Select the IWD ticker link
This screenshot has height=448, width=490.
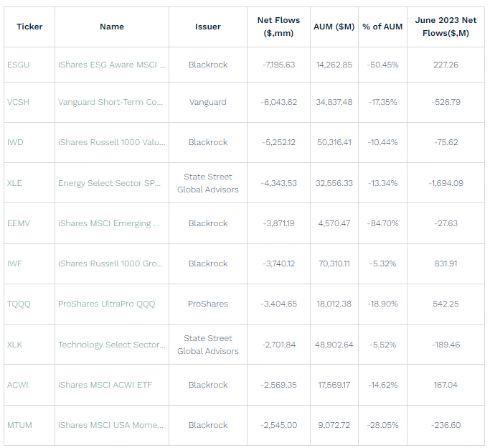15,142
